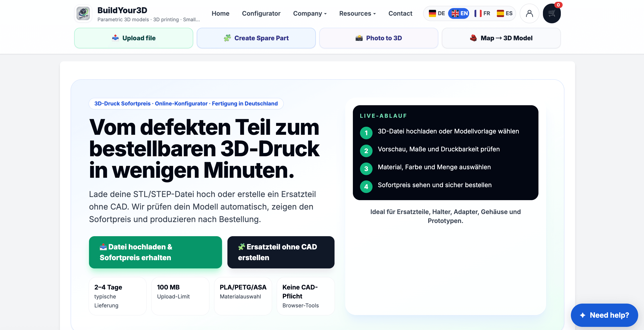The image size is (644, 330).
Task: Click the red Map to 3D Model icon
Action: pos(473,38)
